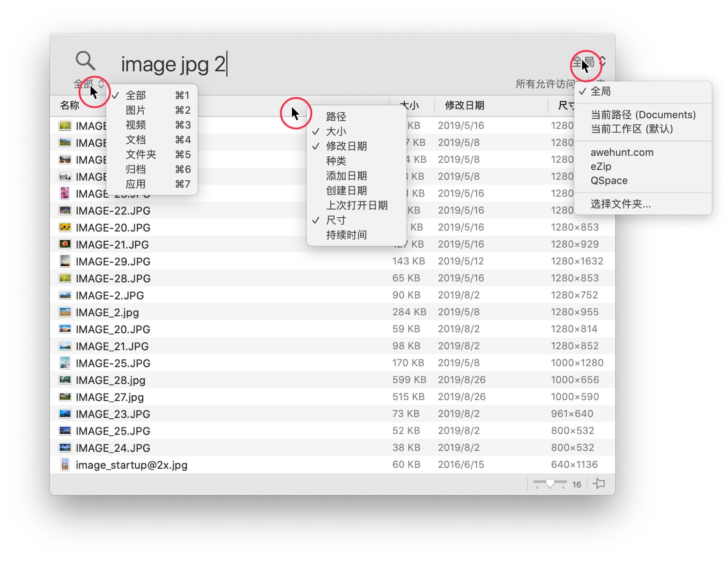The image size is (728, 562).
Task: Click the image_startup@2x.jpg file icon
Action: point(65,464)
